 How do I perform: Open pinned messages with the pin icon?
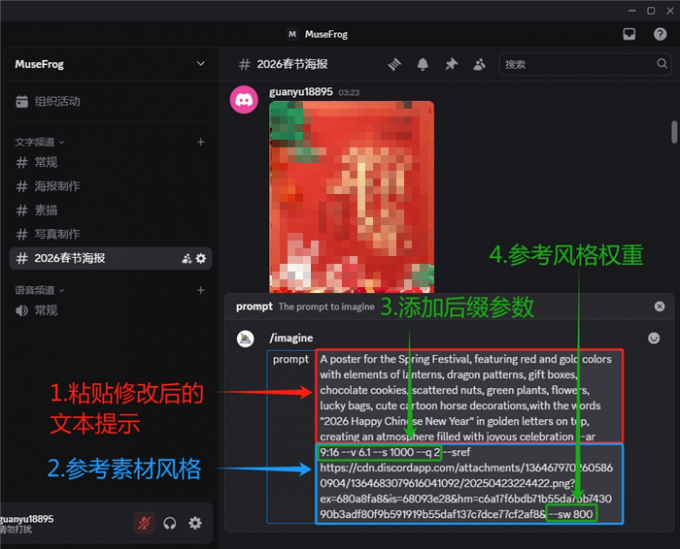[451, 64]
